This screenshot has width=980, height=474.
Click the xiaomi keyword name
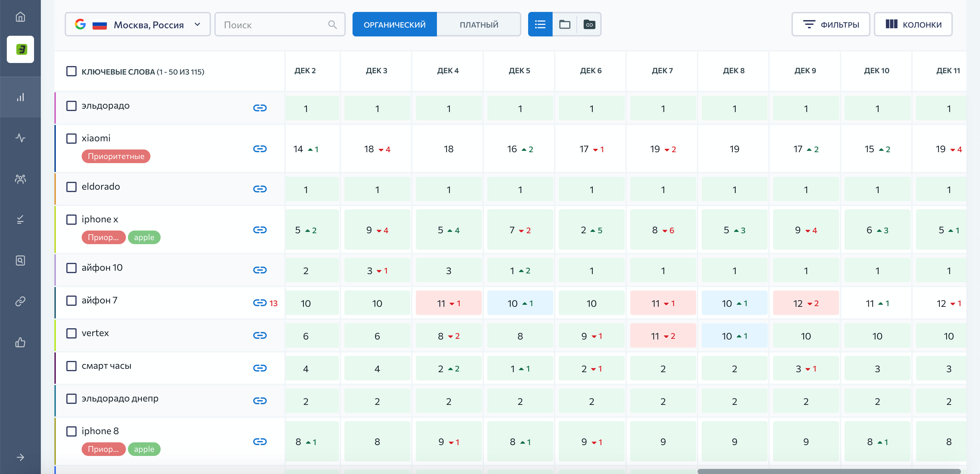click(x=96, y=138)
